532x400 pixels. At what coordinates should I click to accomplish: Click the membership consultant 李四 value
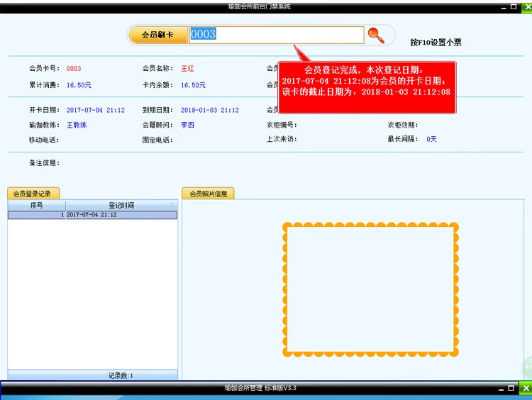(x=187, y=125)
